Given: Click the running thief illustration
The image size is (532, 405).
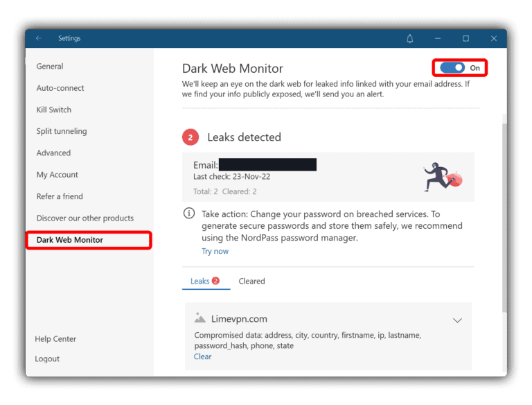Looking at the screenshot, I should point(443,177).
